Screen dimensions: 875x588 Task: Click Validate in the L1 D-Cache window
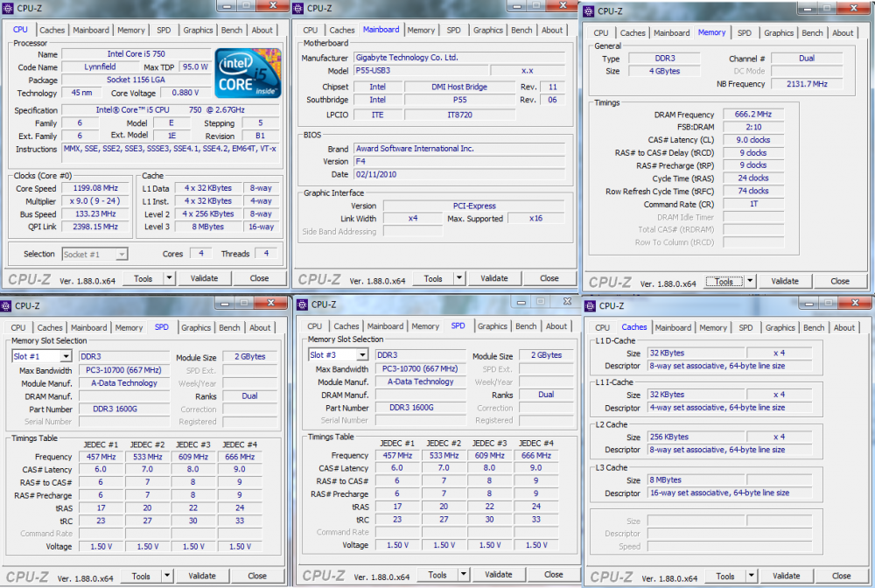coord(787,576)
